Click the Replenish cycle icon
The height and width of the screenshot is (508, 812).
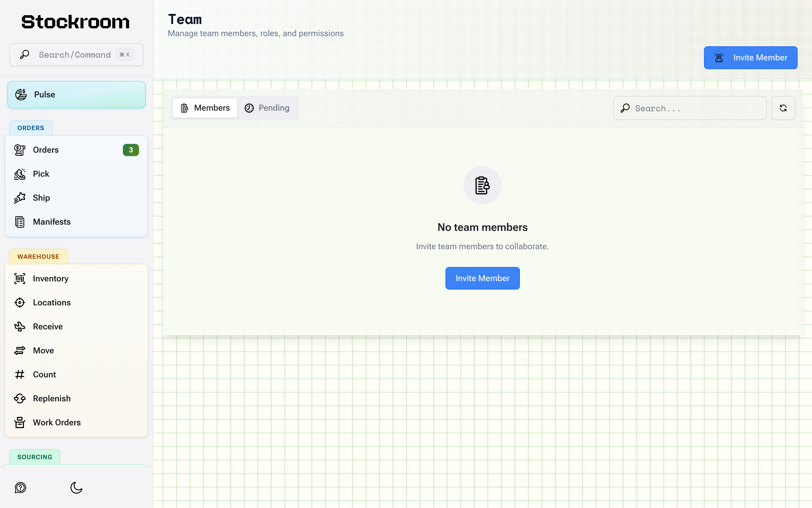coord(20,398)
